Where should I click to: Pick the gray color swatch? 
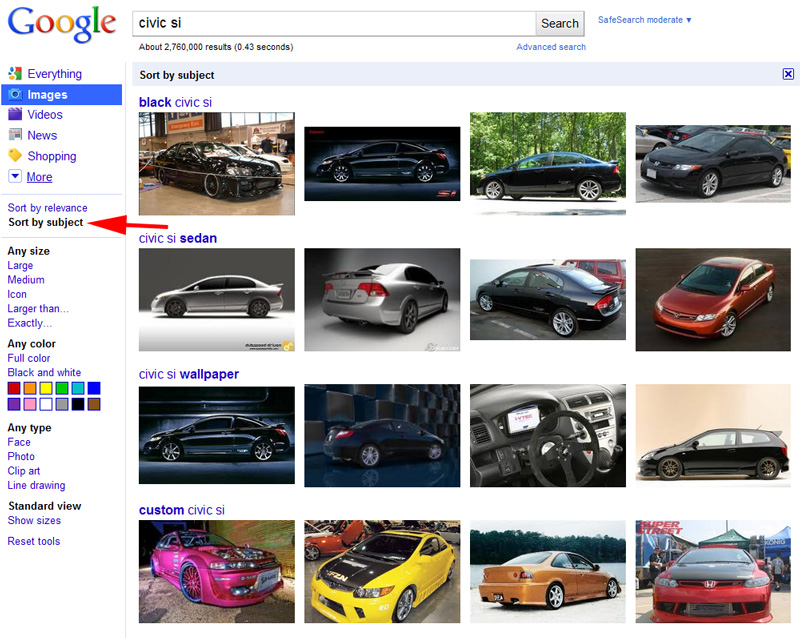[x=62, y=404]
